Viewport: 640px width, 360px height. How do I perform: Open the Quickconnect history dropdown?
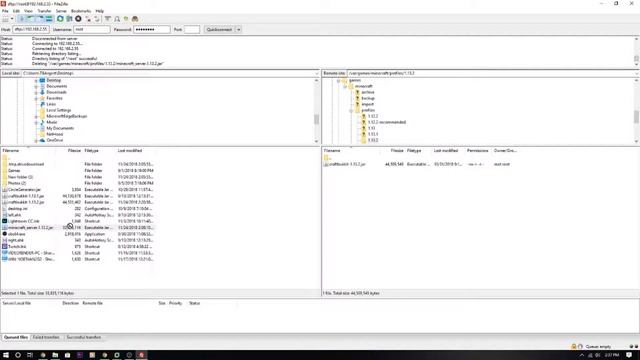[238, 29]
